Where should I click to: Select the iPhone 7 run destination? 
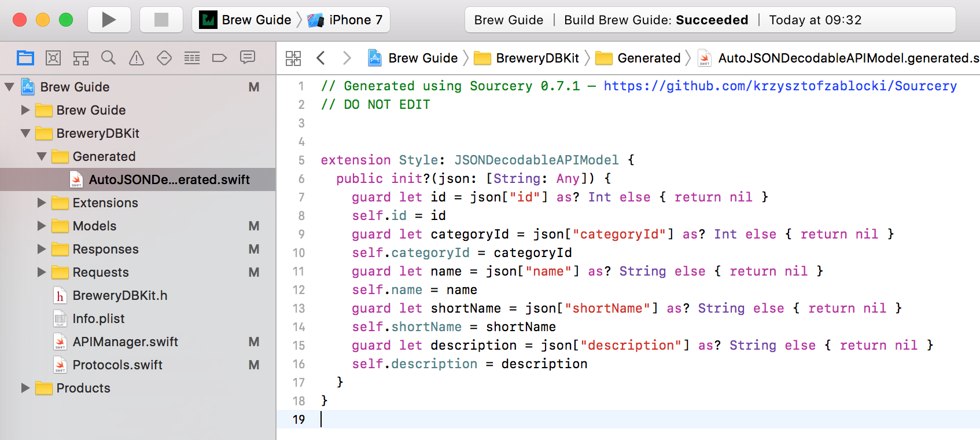(346, 20)
